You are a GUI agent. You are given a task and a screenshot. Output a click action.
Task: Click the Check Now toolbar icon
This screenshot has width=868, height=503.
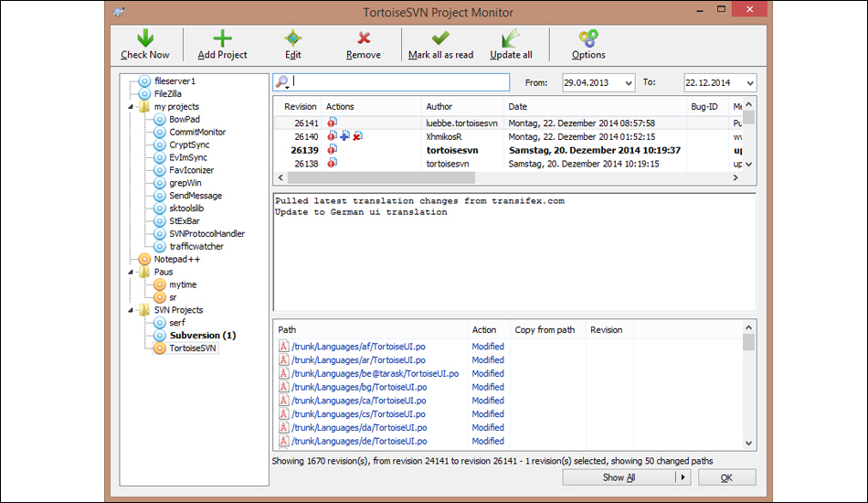145,37
